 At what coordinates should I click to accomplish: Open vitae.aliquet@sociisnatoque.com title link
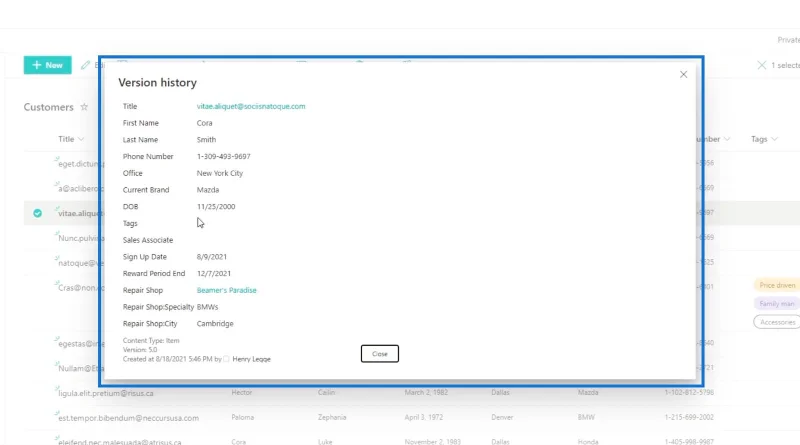tap(251, 106)
